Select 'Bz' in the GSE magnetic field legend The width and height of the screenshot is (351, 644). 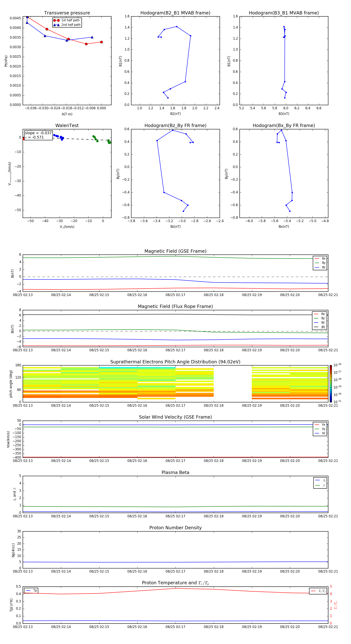(x=320, y=267)
